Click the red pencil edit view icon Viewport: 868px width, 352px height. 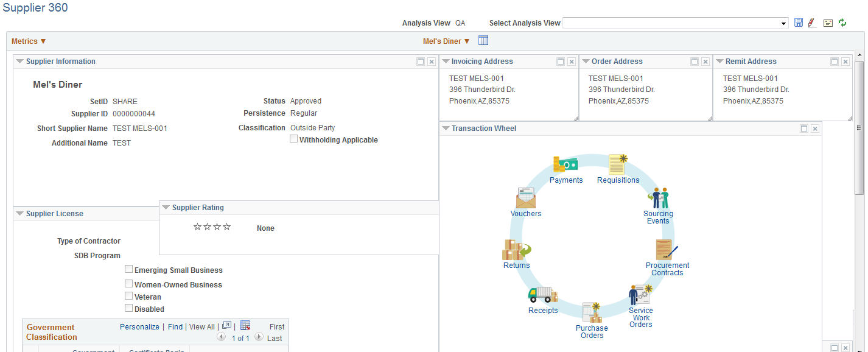point(811,23)
